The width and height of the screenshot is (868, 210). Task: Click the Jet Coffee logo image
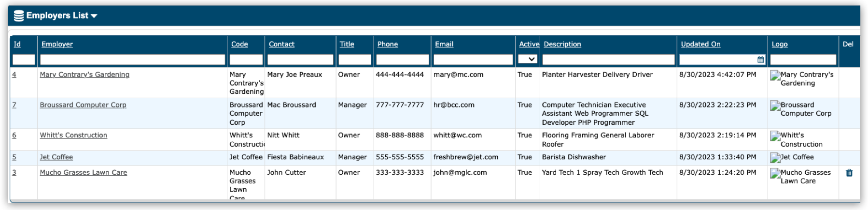[775, 158]
